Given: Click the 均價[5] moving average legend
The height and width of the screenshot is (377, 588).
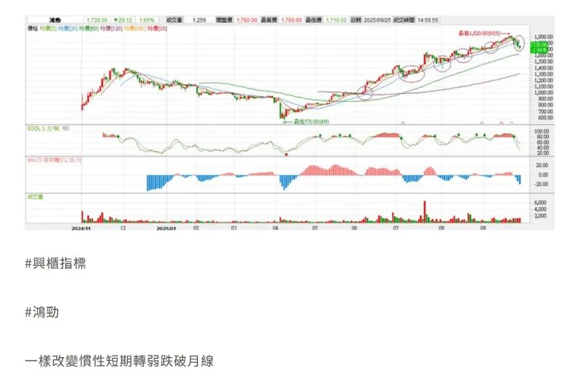Looking at the screenshot, I should 48,29.
